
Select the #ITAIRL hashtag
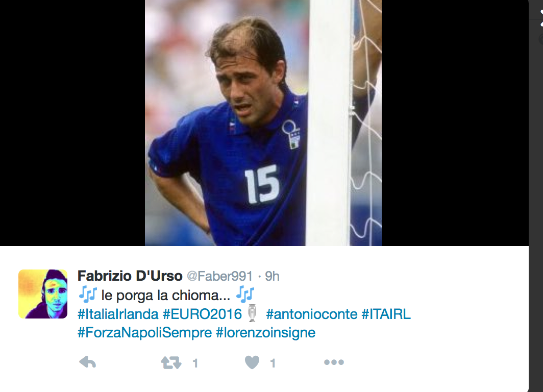[x=386, y=314]
